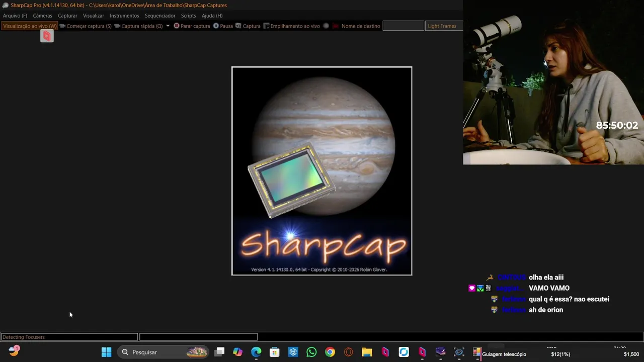Click Captura snapshot button
This screenshot has height=362, width=644.
coord(248,26)
